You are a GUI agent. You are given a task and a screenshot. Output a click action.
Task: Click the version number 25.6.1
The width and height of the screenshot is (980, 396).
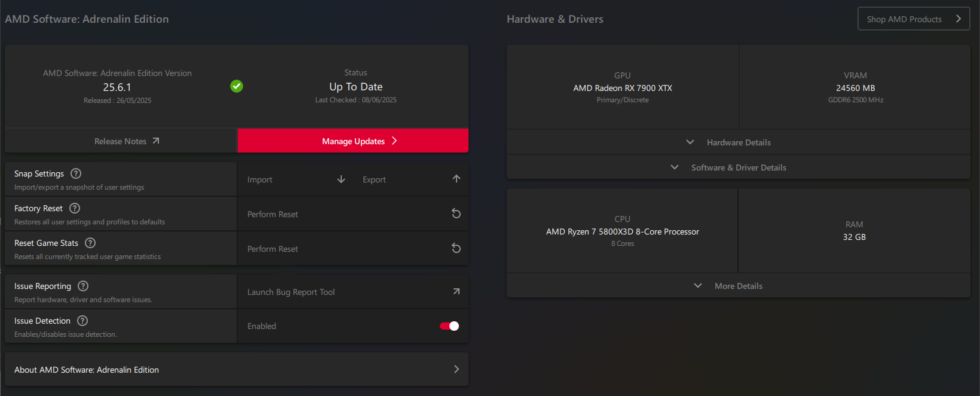[x=117, y=87]
